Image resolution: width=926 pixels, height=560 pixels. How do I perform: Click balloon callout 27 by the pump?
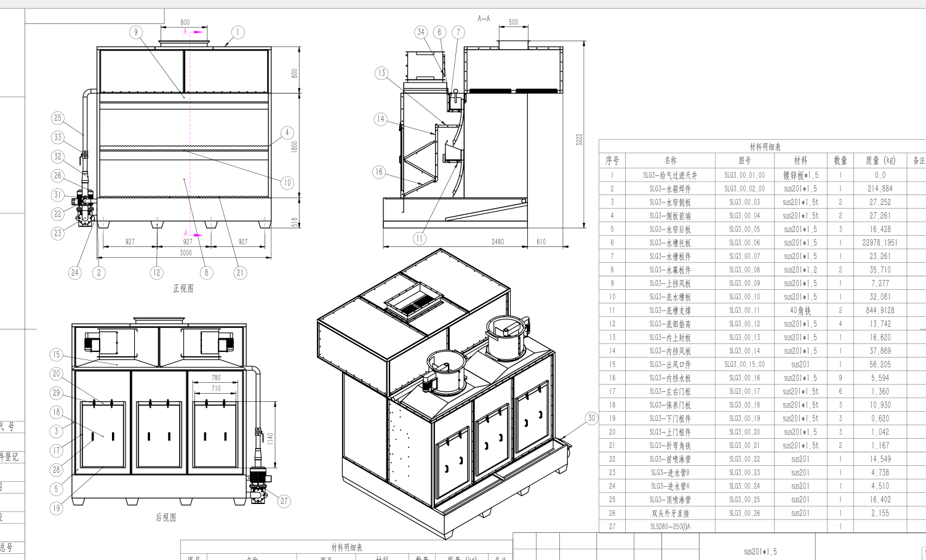point(284,501)
